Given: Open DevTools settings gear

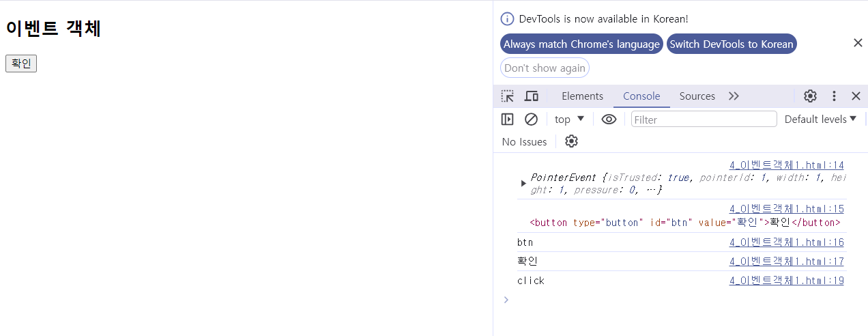Looking at the screenshot, I should pos(810,96).
